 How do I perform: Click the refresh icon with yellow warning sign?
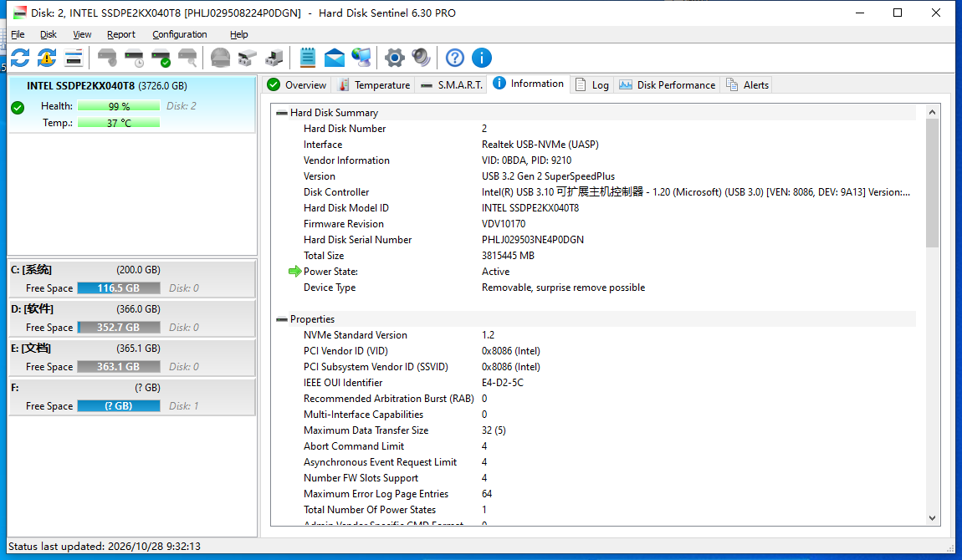point(47,59)
